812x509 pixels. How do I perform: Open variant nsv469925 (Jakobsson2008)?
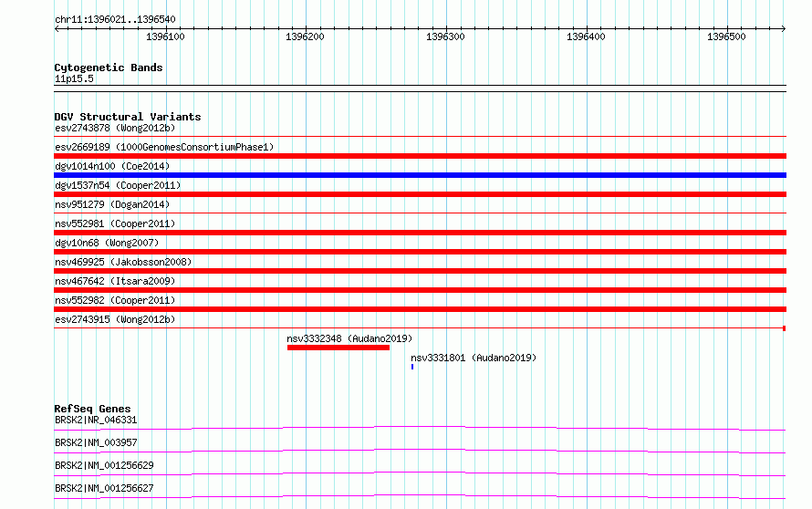[123, 262]
